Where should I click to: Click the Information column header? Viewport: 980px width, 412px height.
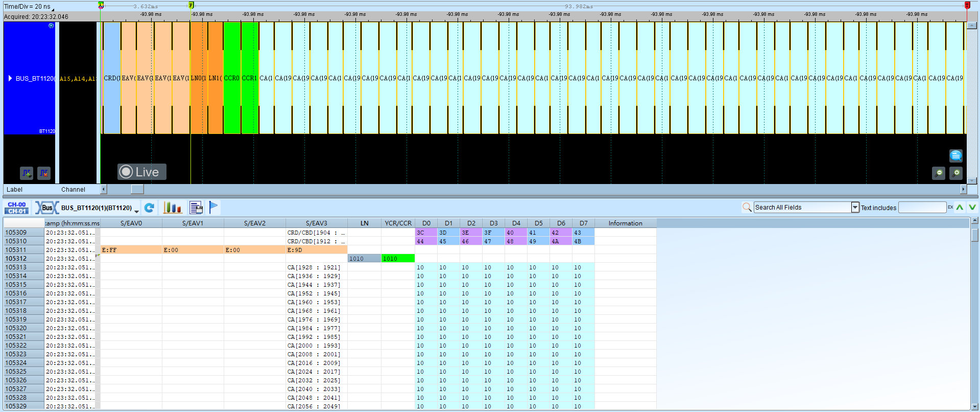point(625,223)
